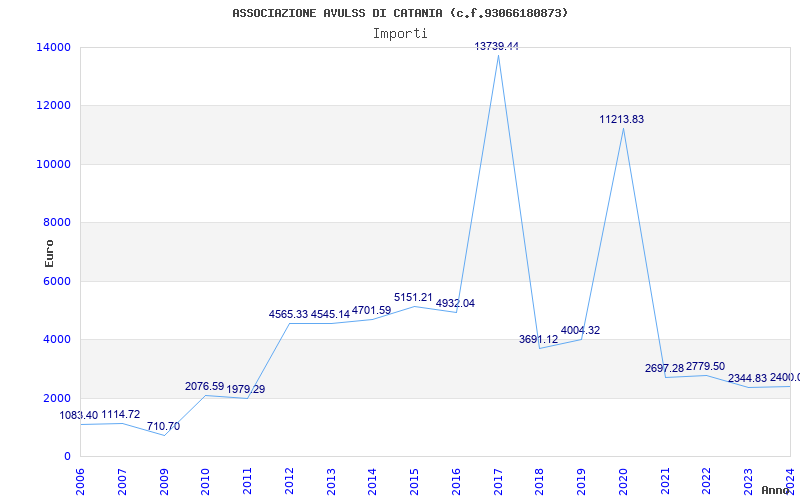Click the 2020 year axis label
This screenshot has height=500, width=800.
coord(623,481)
